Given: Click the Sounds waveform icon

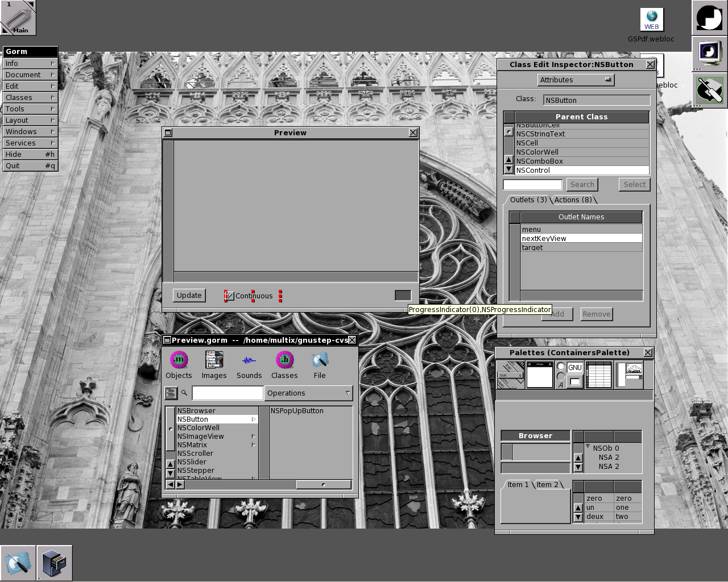Looking at the screenshot, I should 249,360.
